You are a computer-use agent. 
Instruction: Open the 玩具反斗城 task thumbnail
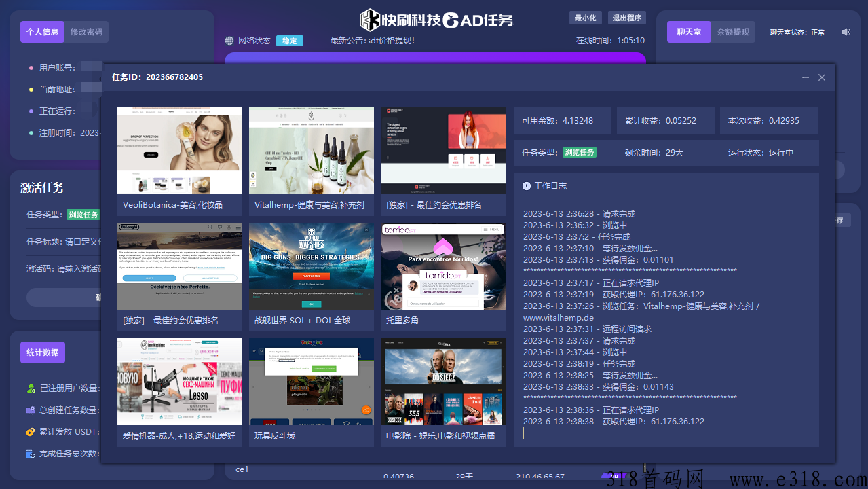coord(312,382)
